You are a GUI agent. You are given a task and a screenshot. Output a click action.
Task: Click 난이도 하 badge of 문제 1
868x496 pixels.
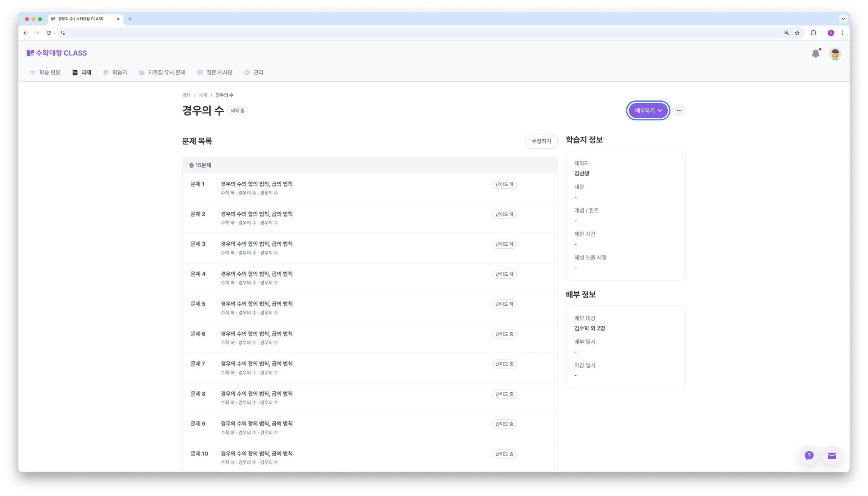(504, 184)
